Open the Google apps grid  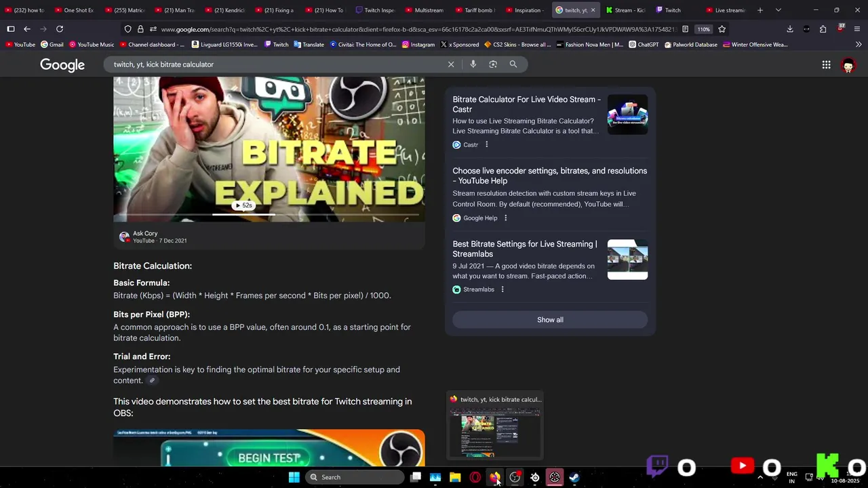(x=826, y=65)
